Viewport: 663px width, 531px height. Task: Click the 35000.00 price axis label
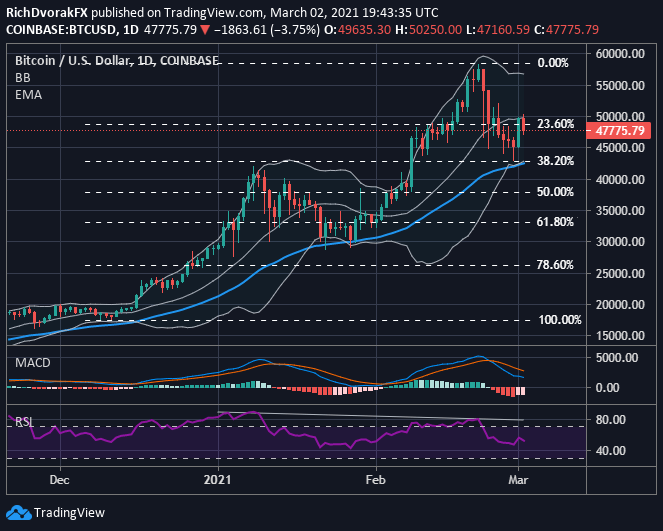[620, 211]
